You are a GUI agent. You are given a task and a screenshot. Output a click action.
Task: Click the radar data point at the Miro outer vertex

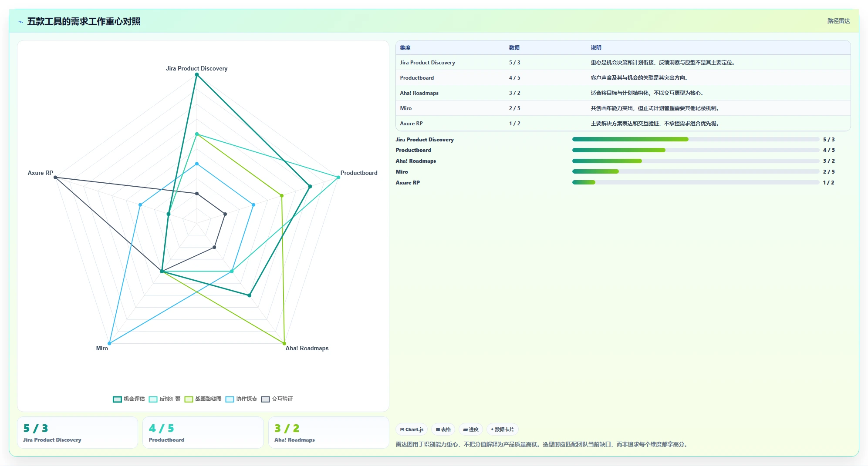tap(109, 343)
